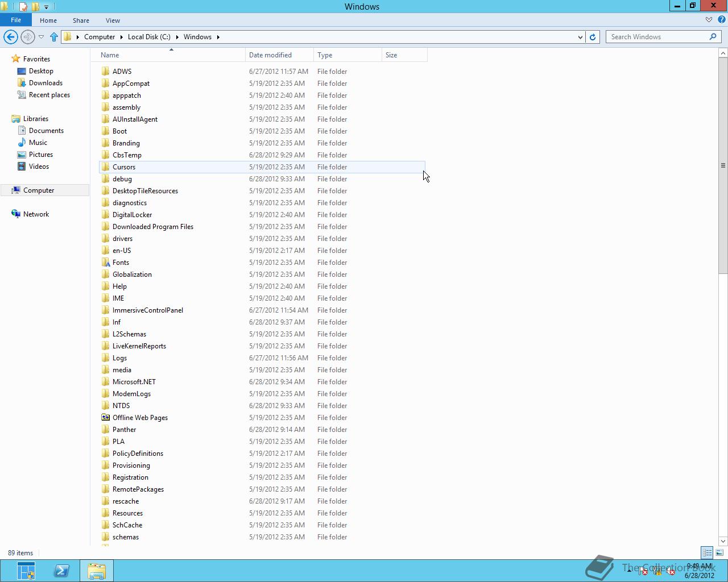This screenshot has width=728, height=582.
Task: Select the Downloaded Program Files folder name
Action: click(153, 227)
